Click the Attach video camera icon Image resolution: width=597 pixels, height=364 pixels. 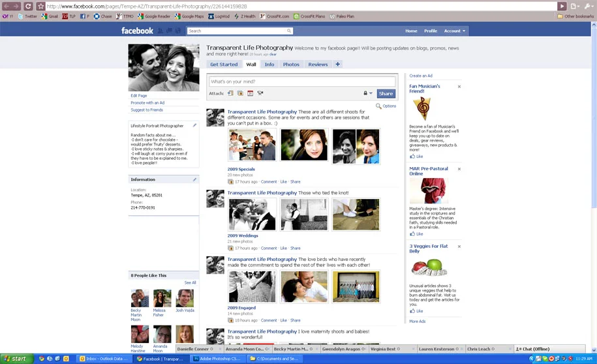pos(260,93)
